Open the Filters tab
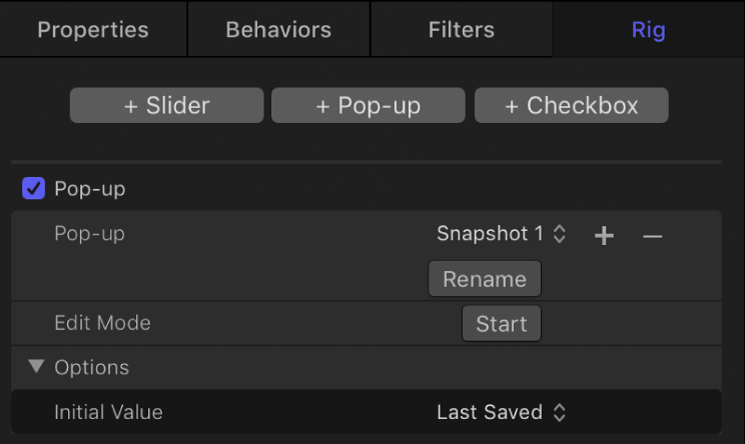 point(463,29)
